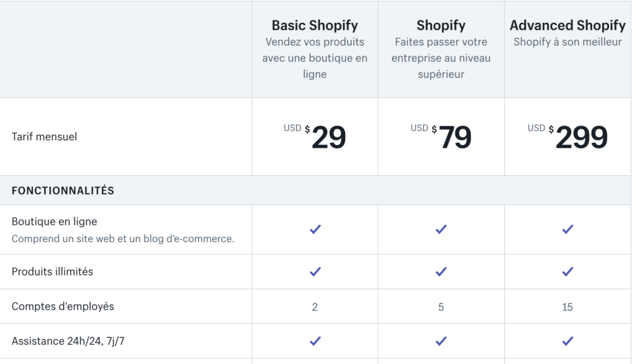The image size is (633, 364).
Task: Click Assistance 24h/24 checkmark under Basic Shopify
Action: [x=315, y=341]
